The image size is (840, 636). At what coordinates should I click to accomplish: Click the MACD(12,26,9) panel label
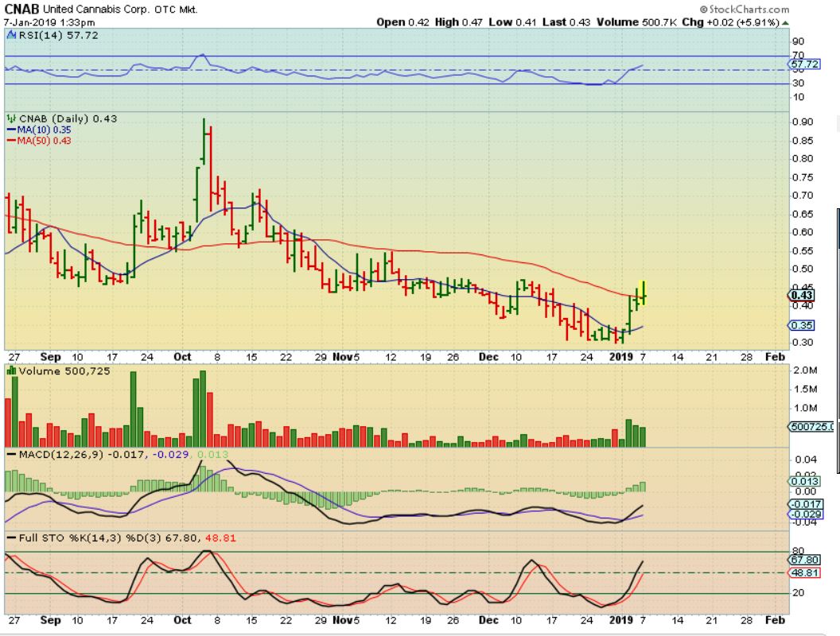click(x=60, y=455)
